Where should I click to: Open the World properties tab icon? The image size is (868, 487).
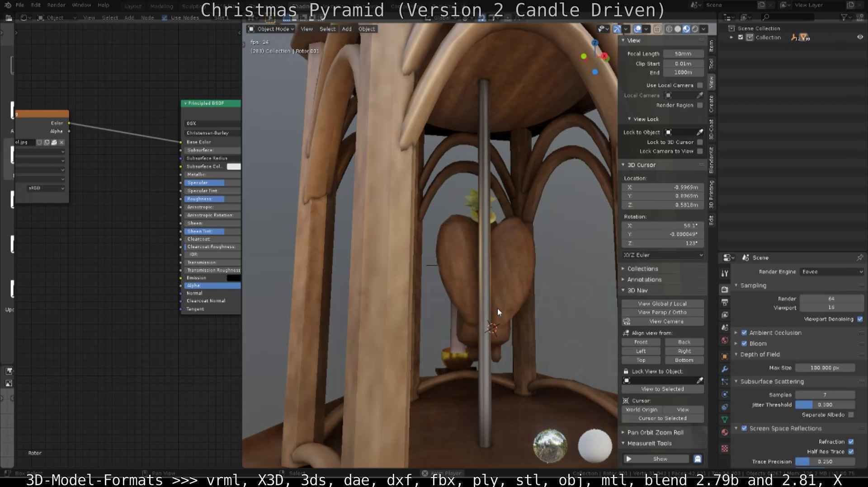[725, 340]
